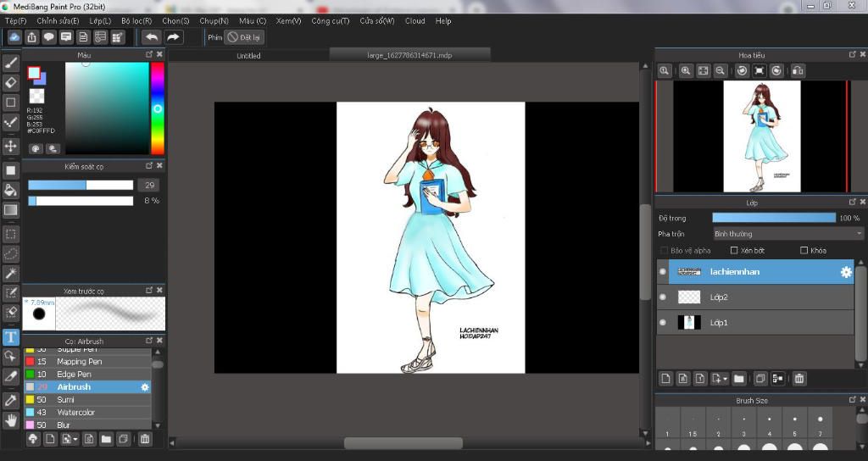Open the Pha trộn blend mode dropdown
Image resolution: width=868 pixels, height=461 pixels.
tap(787, 234)
